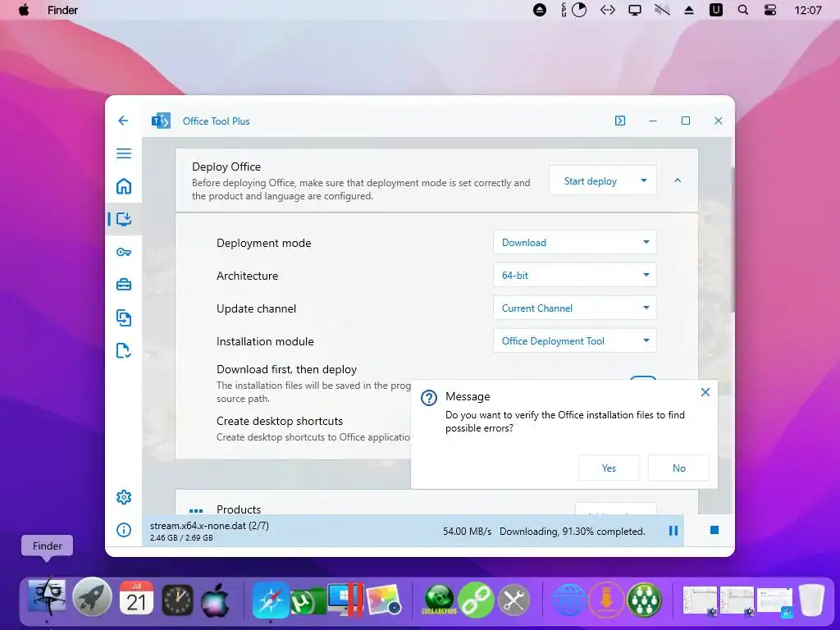The width and height of the screenshot is (840, 630).
Task: Open Spotlight search in menu bar
Action: [743, 10]
